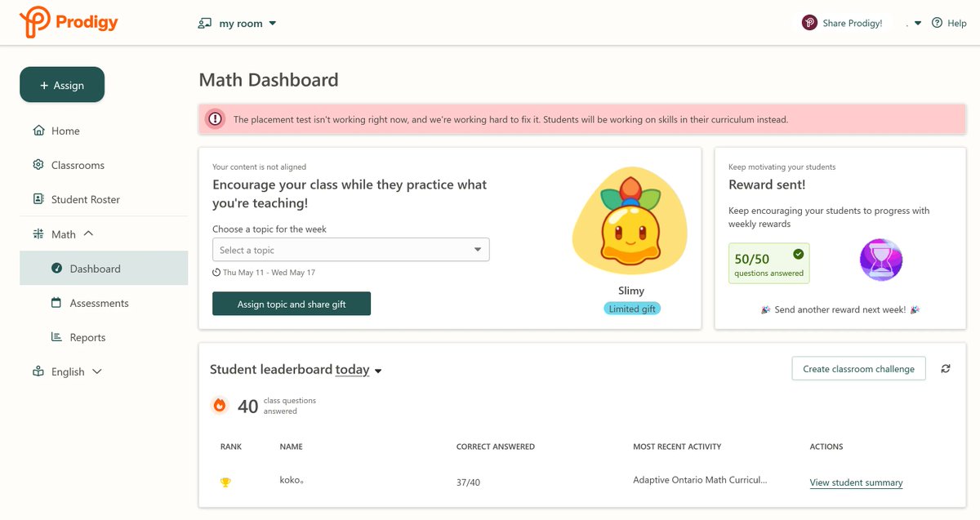Click the Classrooms gear icon

pyautogui.click(x=38, y=165)
